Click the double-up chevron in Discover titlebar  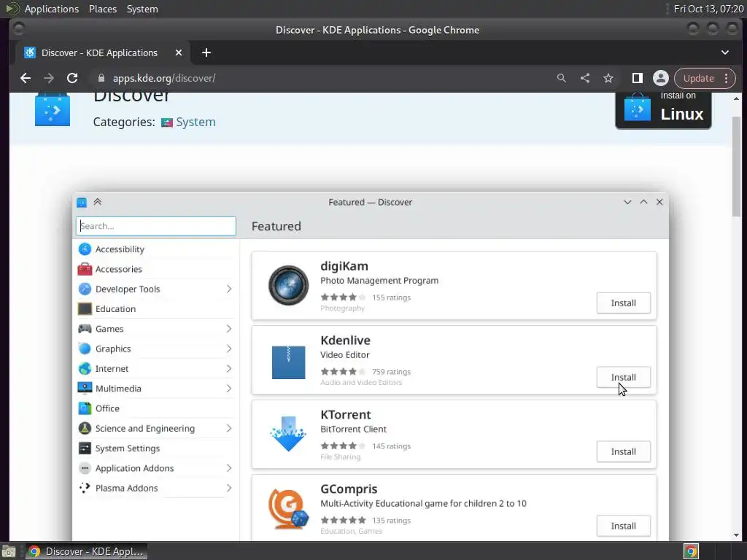(x=98, y=202)
